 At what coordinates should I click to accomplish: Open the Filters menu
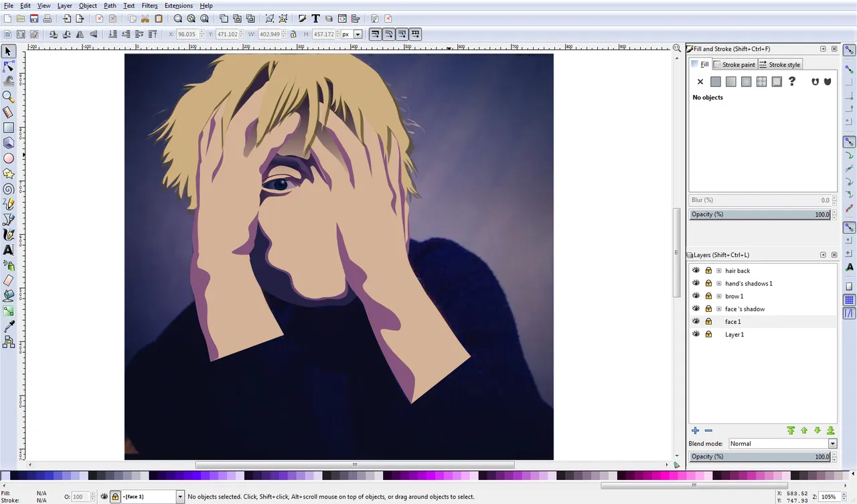(149, 5)
